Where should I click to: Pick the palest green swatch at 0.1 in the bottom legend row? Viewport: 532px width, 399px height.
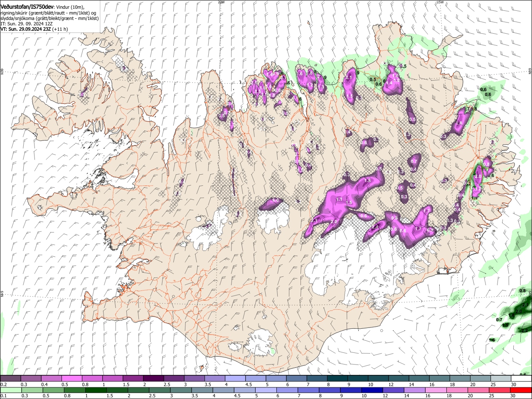tap(10, 390)
